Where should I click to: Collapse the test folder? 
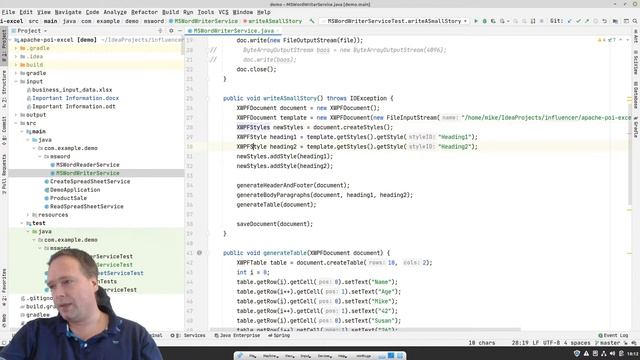point(22,223)
